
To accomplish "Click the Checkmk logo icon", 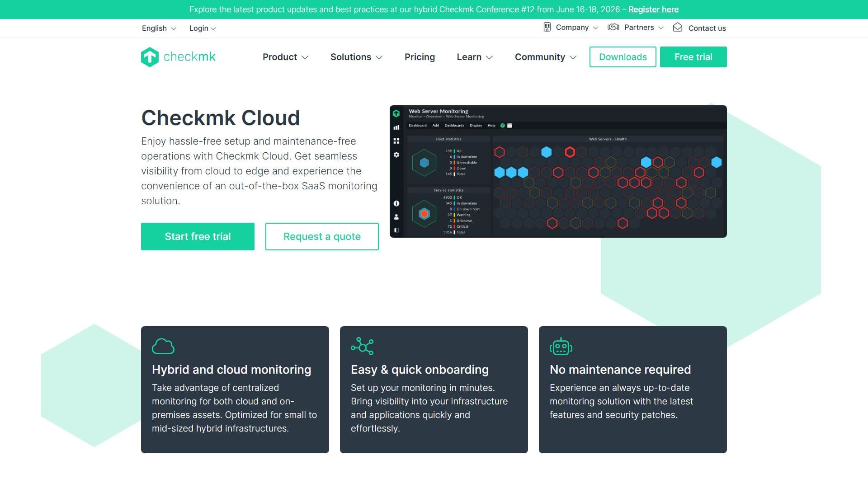I will point(150,57).
